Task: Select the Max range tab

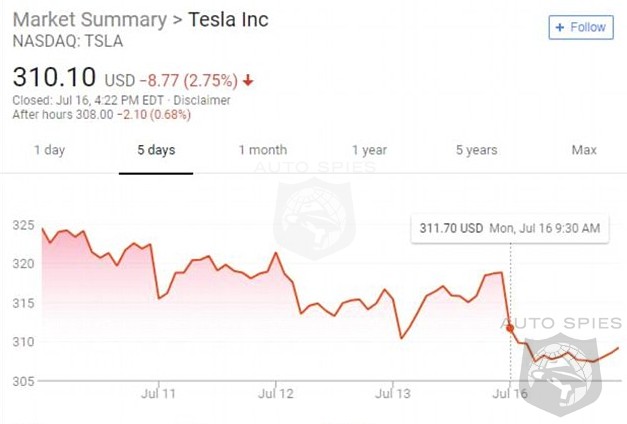Action: point(584,150)
